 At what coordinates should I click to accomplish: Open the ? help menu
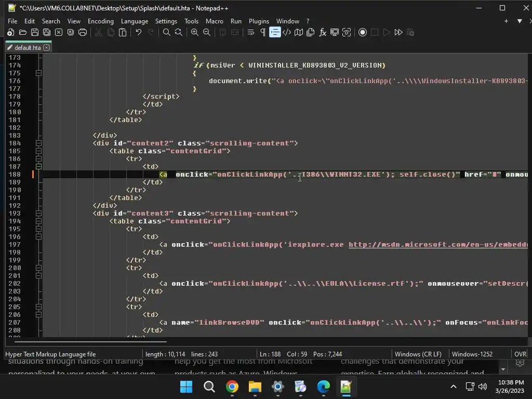308,21
